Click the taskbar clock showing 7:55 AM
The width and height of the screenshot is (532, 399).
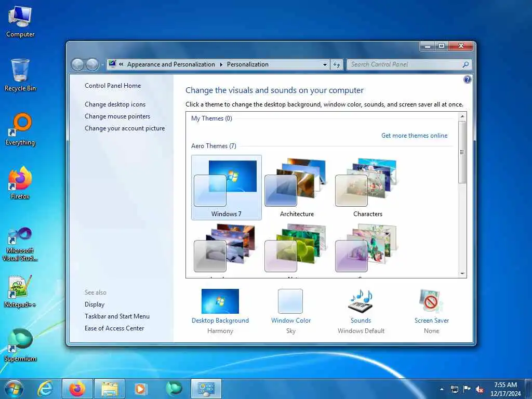(x=506, y=389)
